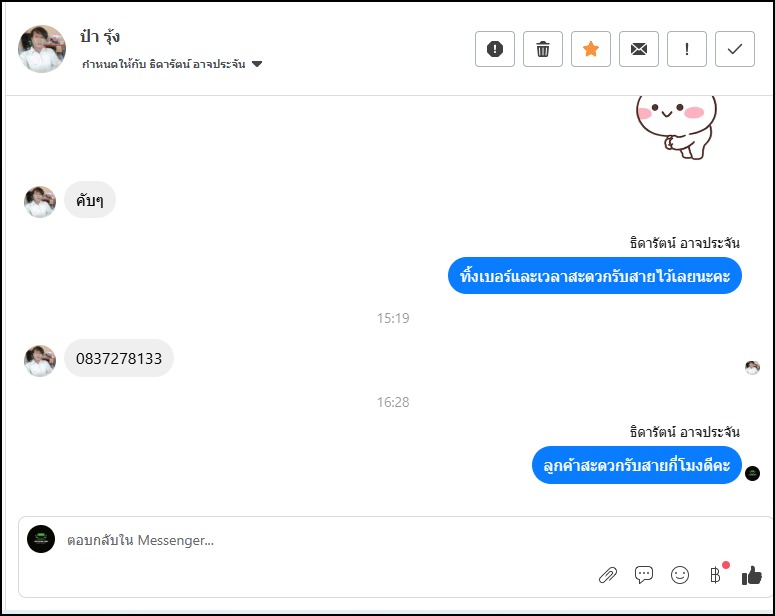Click the reply in Messenger text field

click(320, 541)
